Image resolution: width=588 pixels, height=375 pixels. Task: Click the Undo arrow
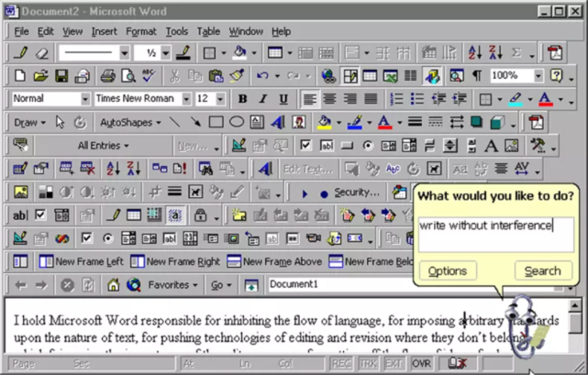pos(262,76)
